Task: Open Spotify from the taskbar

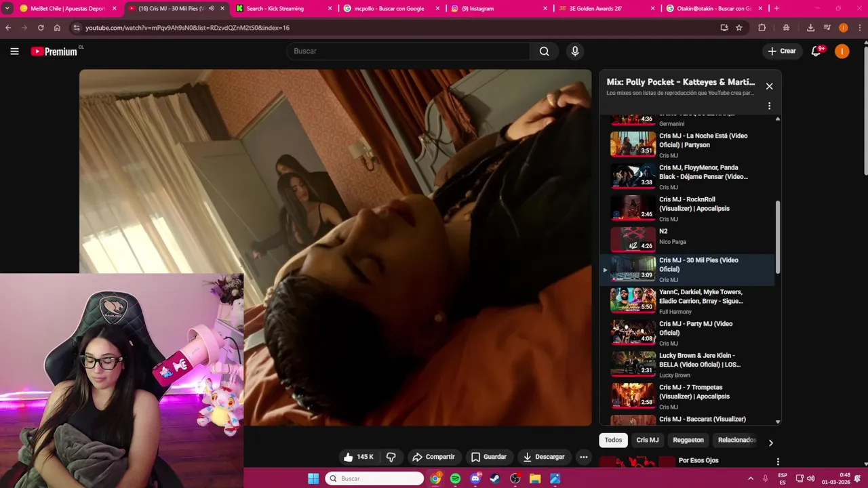Action: (x=455, y=479)
